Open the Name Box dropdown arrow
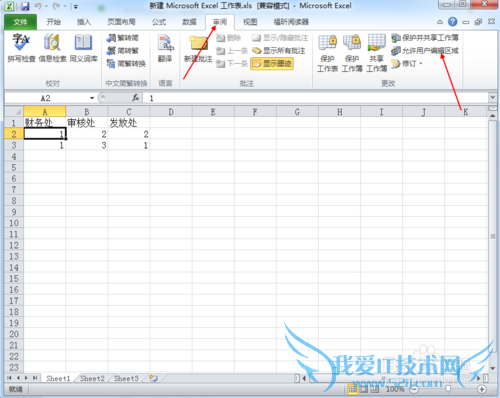Screen dimensions: 500x398 pyautogui.click(x=92, y=98)
